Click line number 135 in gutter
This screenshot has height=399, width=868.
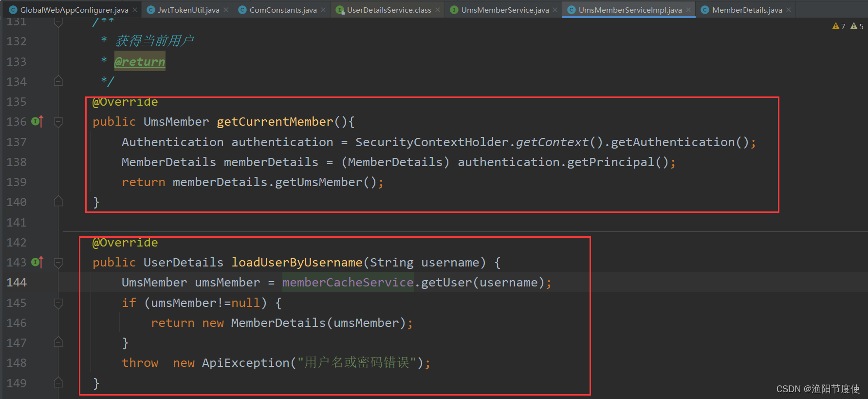tap(17, 102)
